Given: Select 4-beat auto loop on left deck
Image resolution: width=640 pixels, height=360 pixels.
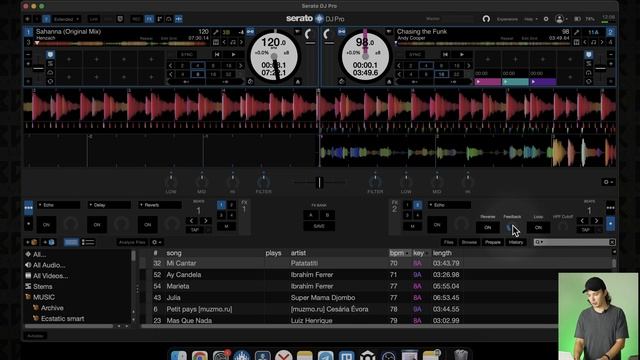Looking at the screenshot, I should coord(198,65).
